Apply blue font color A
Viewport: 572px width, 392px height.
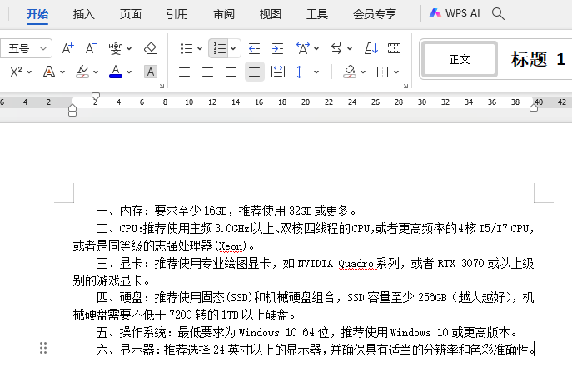116,72
